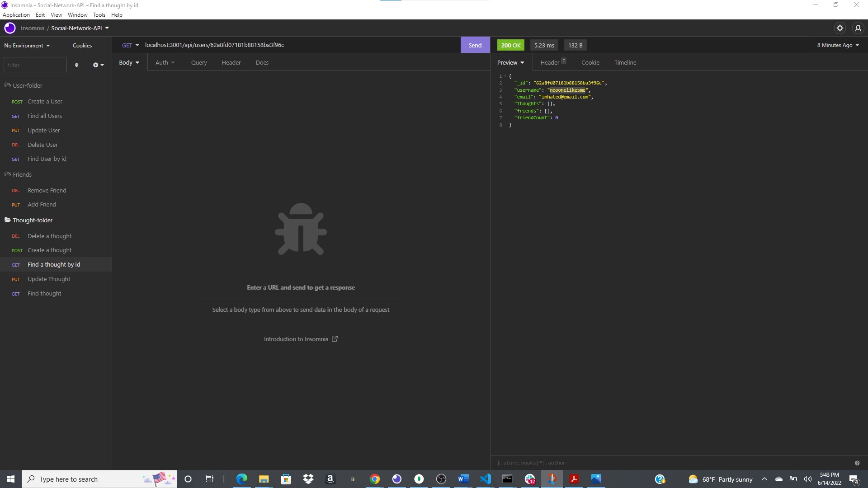Open Visual Studio Code from the taskbar
The image size is (868, 488).
tap(486, 479)
